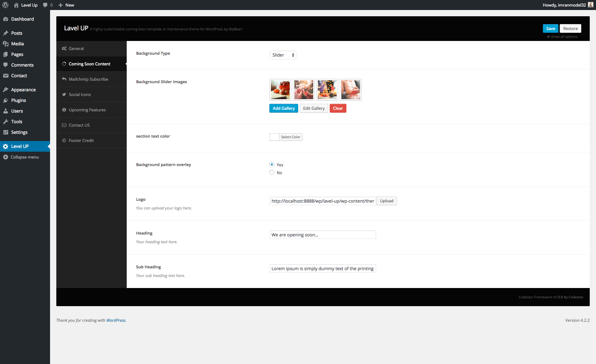Click the General cogs icon
The height and width of the screenshot is (364, 596).
(x=64, y=48)
